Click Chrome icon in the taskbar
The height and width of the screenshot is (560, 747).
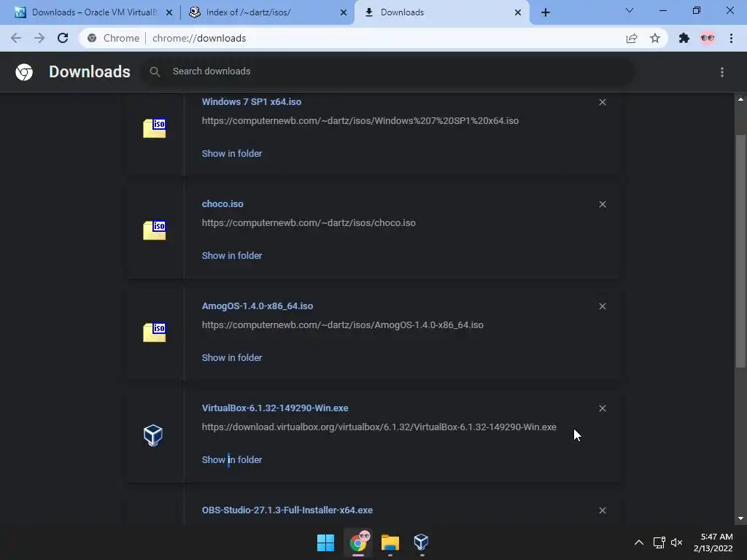click(358, 542)
